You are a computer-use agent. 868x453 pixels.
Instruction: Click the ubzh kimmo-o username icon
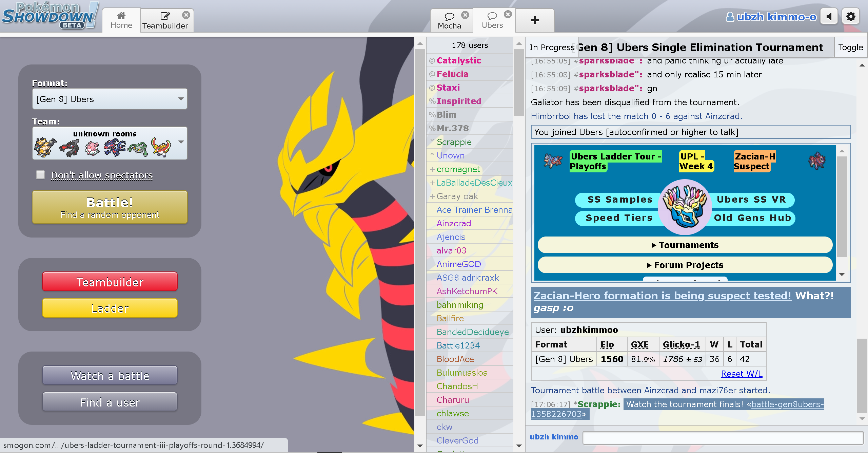730,17
